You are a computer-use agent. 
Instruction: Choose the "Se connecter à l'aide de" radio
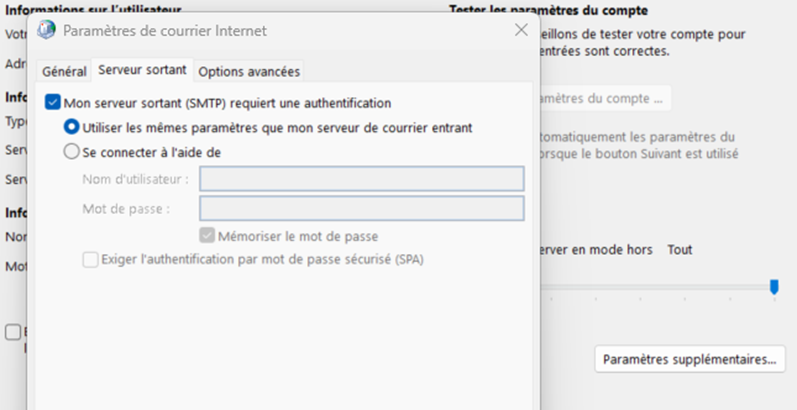[72, 152]
